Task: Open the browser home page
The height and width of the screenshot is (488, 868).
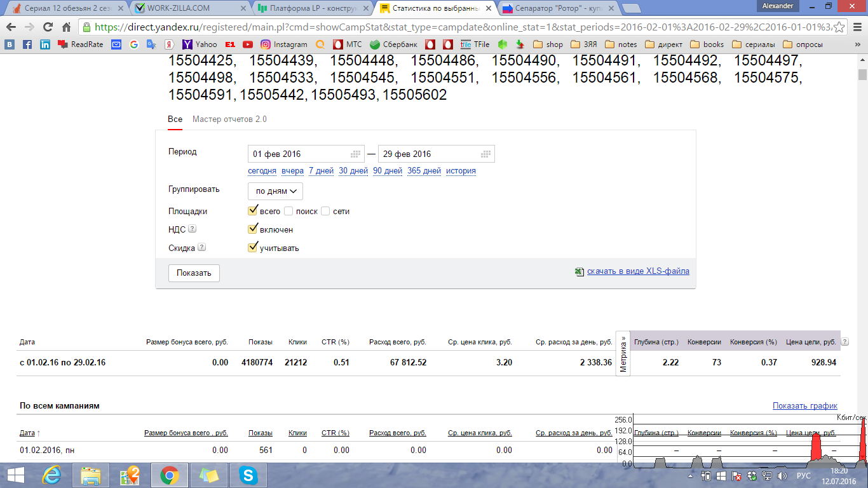Action: click(x=66, y=27)
